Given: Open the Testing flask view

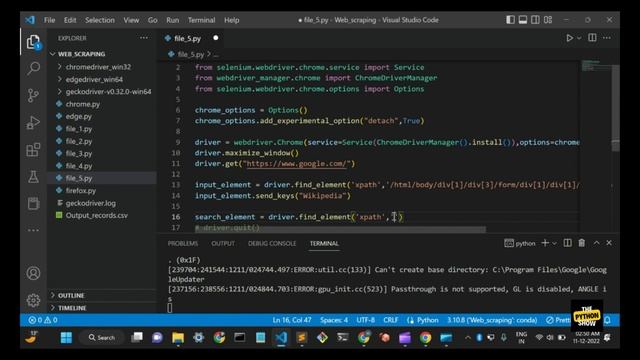Looking at the screenshot, I should click(33, 177).
